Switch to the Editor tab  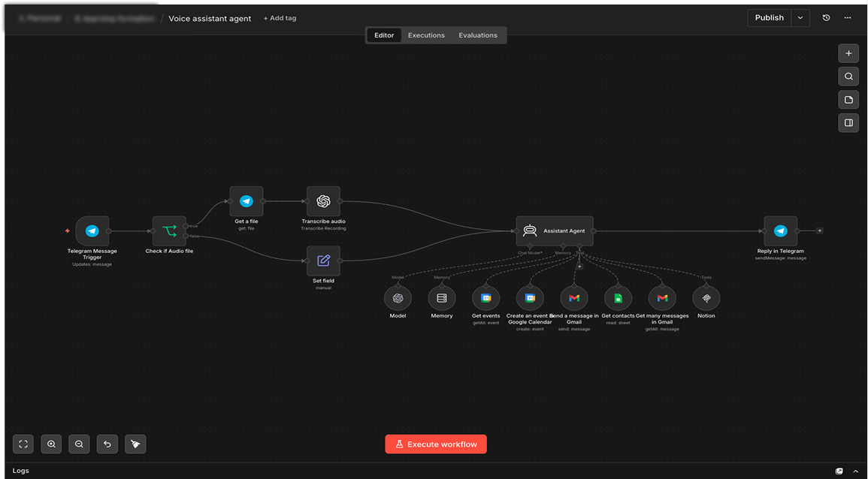click(x=384, y=35)
